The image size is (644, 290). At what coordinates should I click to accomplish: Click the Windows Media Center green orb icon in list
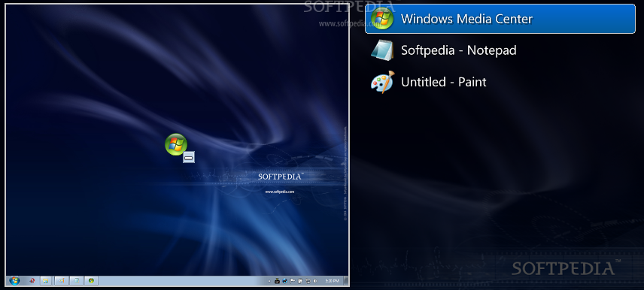[x=382, y=19]
